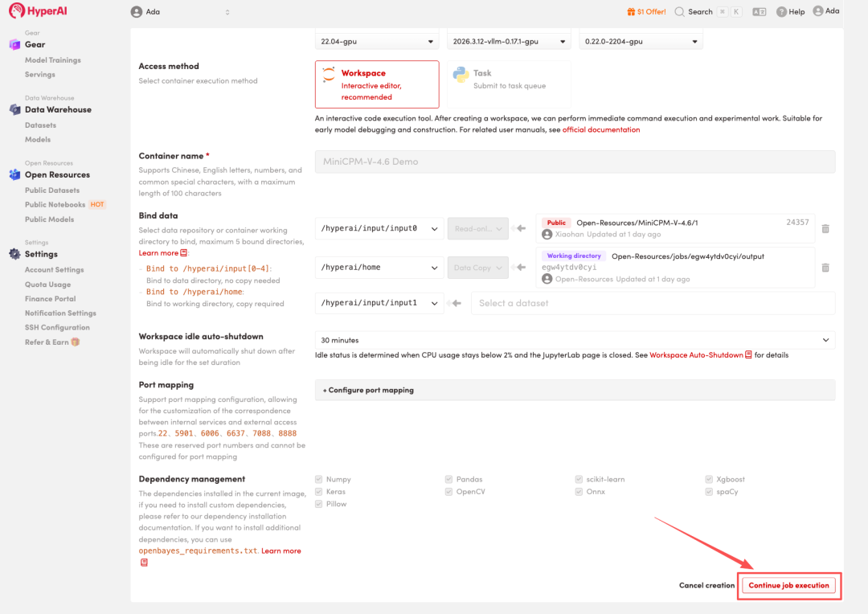Click the document icon below openbayes_requirements.txt

pos(144,563)
